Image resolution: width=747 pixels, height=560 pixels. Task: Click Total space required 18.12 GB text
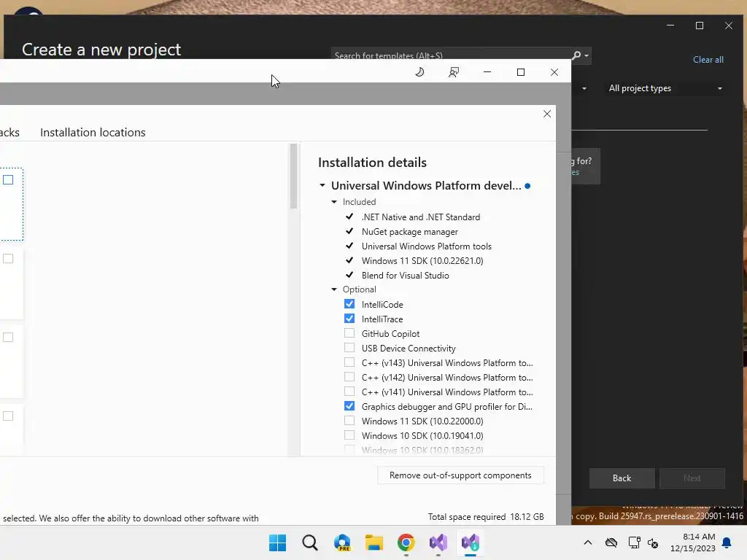486,517
